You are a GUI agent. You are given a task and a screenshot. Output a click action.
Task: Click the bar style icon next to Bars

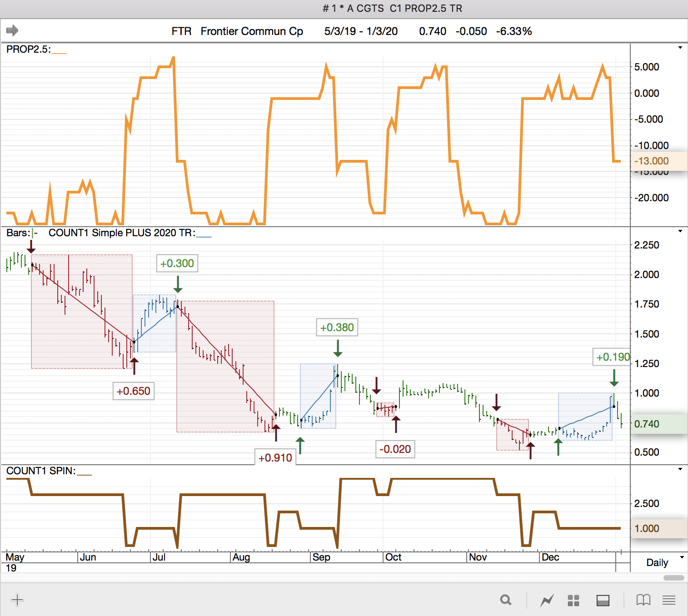pyautogui.click(x=35, y=233)
